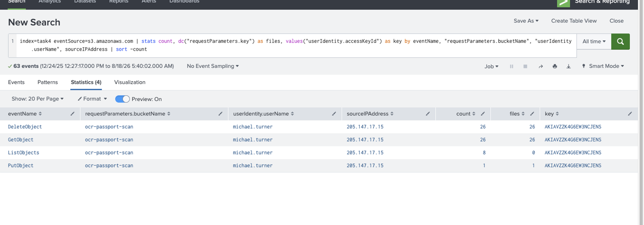Open No Event Sampling dropdown
644x225 pixels.
tap(213, 66)
